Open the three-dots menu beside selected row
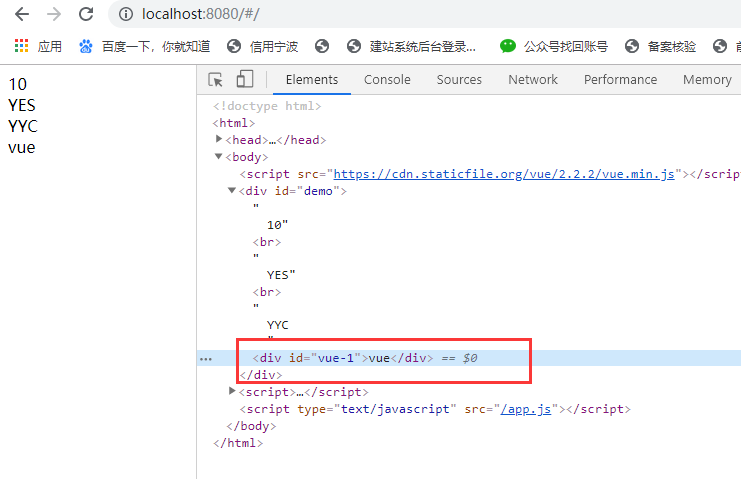The image size is (741, 479). [206, 359]
